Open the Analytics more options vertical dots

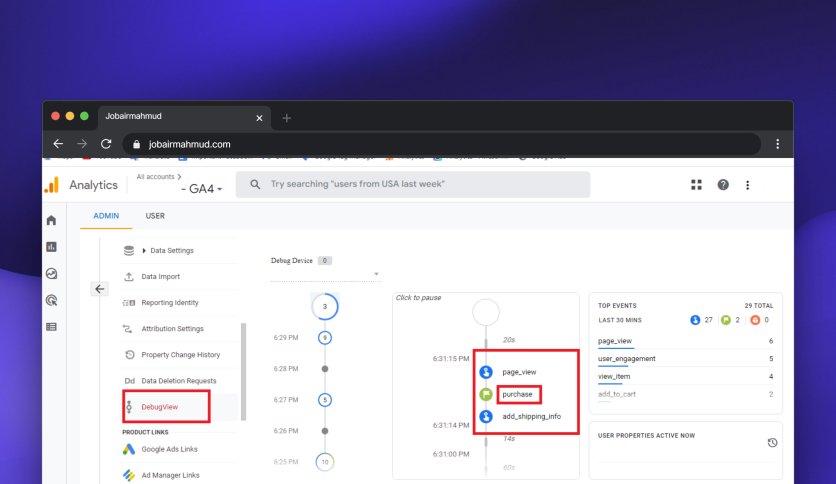[x=747, y=185]
